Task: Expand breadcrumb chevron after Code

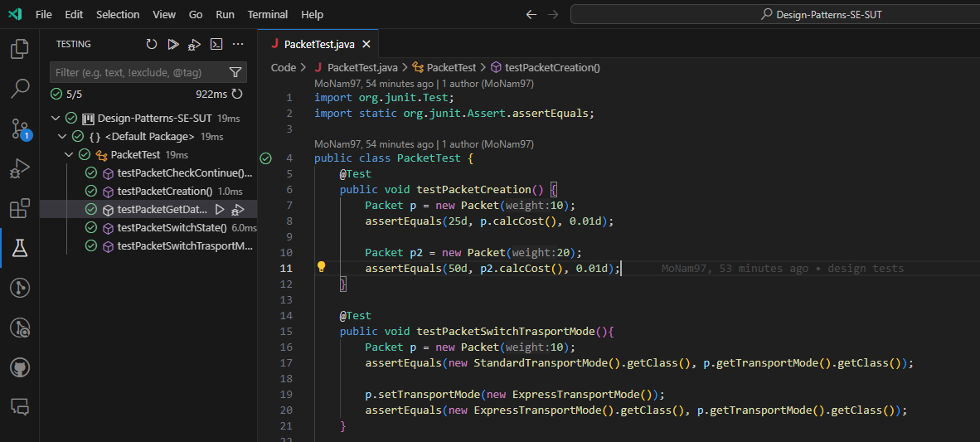Action: point(303,67)
